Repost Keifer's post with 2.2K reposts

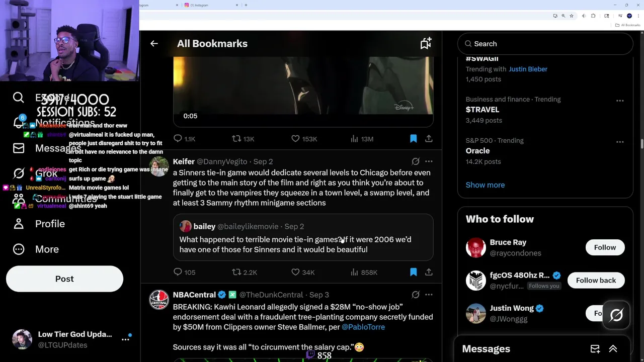point(244,272)
